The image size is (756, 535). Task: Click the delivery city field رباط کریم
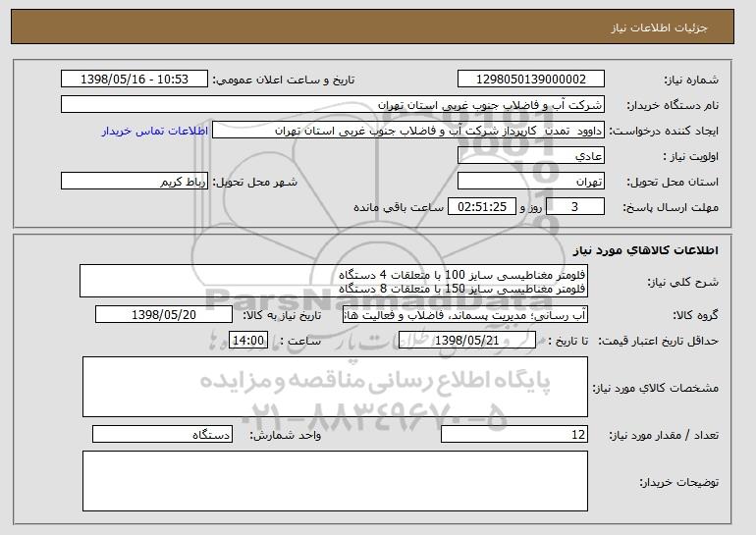coord(135,182)
